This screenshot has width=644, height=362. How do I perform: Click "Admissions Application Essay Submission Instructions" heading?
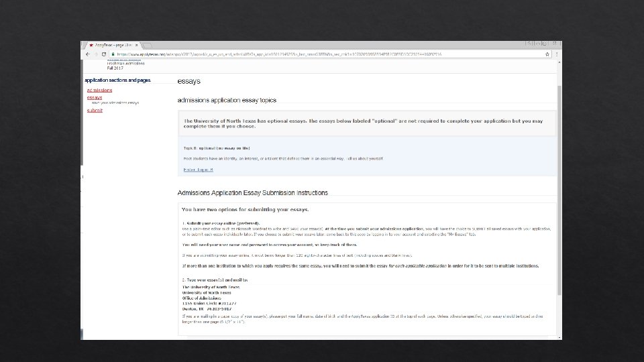click(253, 193)
